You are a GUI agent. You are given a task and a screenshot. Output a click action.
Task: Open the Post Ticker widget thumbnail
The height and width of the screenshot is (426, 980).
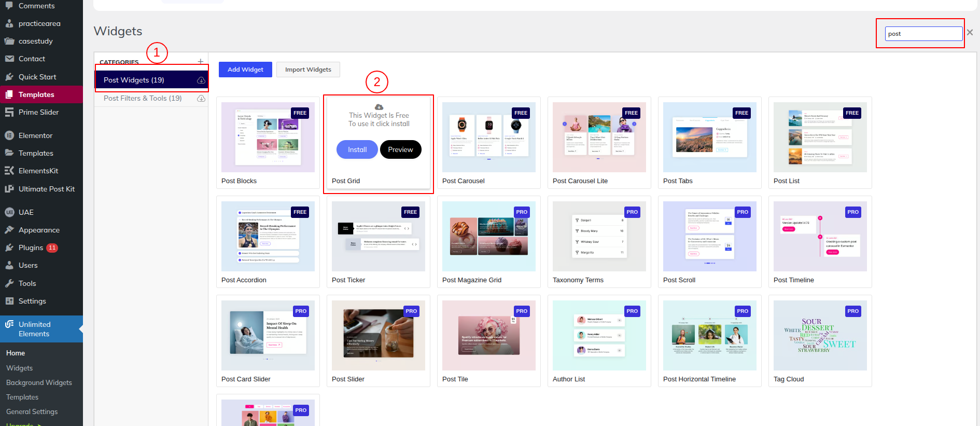[x=379, y=236]
